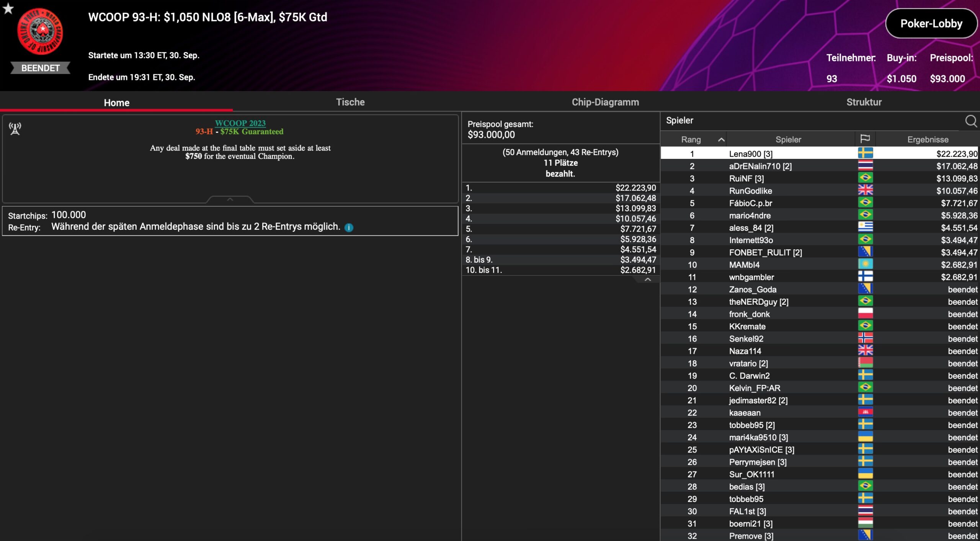Select player row bedias [3]

(819, 486)
